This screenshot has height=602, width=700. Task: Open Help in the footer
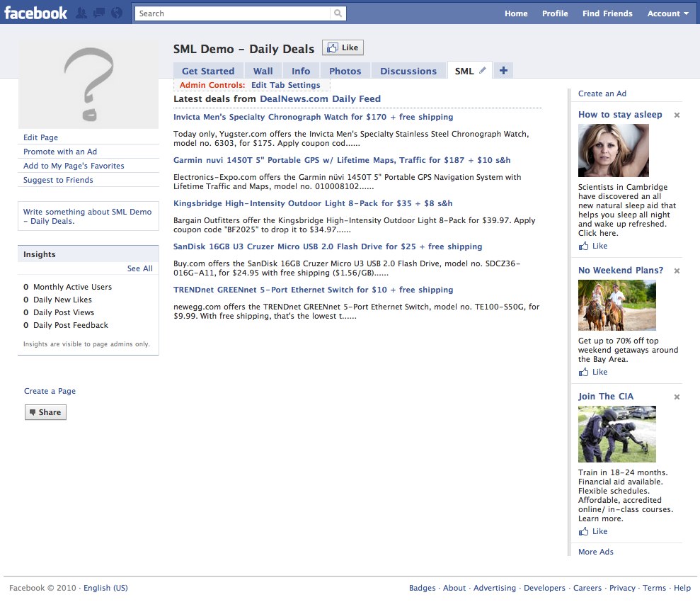point(682,588)
